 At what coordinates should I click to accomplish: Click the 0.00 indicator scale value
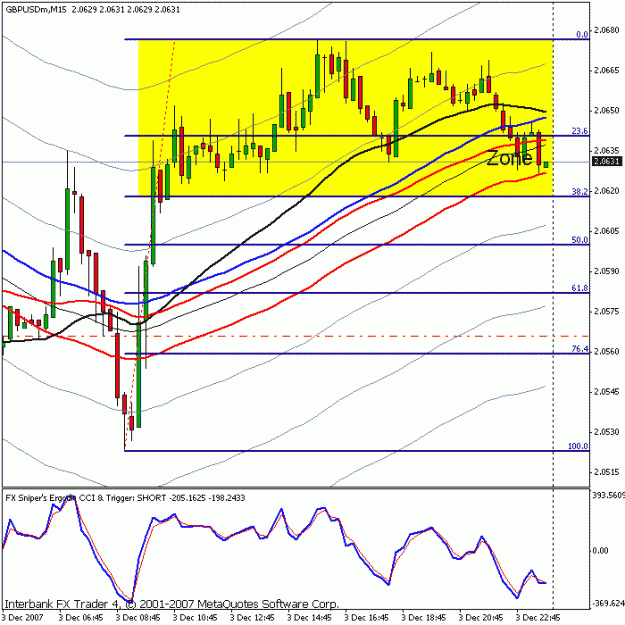click(x=601, y=551)
